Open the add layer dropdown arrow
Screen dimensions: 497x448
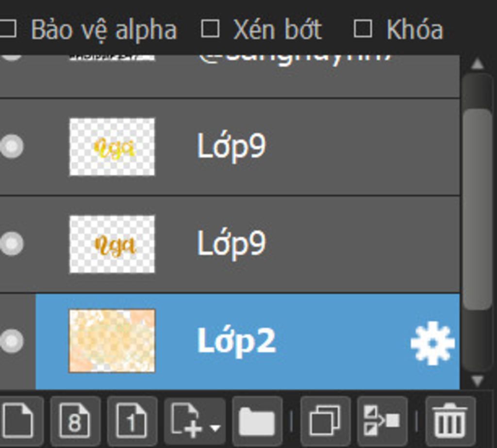click(x=215, y=428)
